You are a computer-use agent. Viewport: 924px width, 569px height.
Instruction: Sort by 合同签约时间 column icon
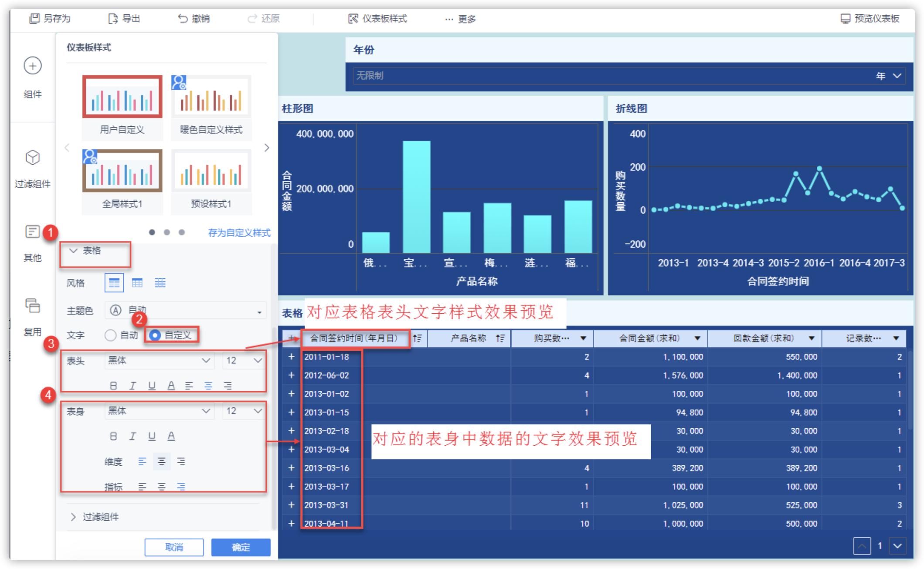point(418,339)
